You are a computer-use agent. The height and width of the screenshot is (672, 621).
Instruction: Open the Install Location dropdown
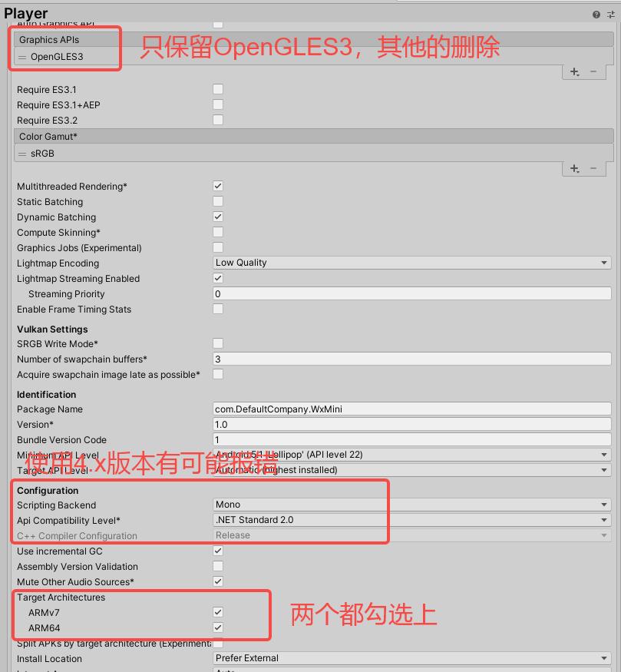[x=412, y=658]
